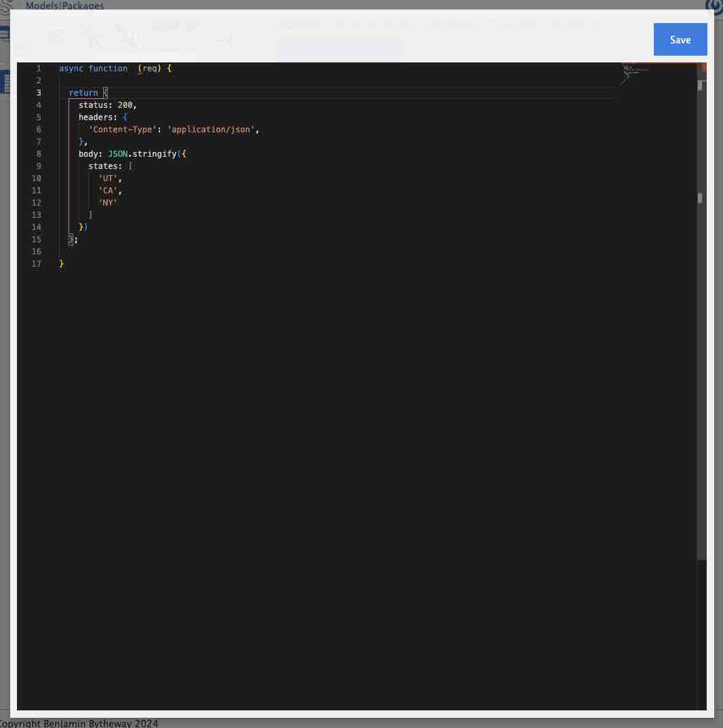The height and width of the screenshot is (728, 723).
Task: Click the 'Content-Type' header string
Action: click(122, 130)
